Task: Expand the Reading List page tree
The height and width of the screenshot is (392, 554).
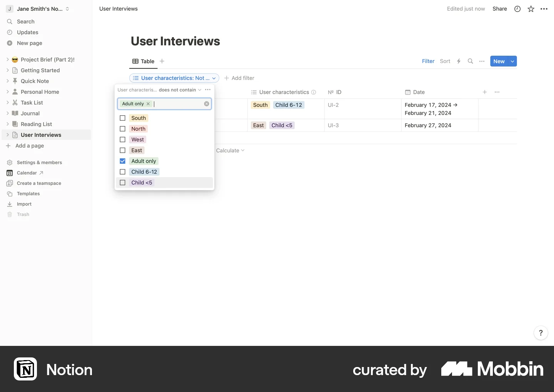Action: pyautogui.click(x=8, y=124)
